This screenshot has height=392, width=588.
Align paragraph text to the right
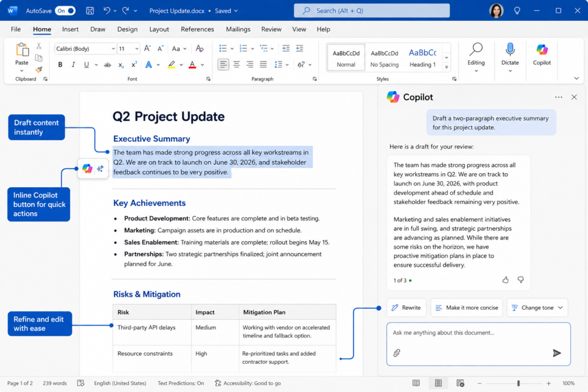coord(250,64)
